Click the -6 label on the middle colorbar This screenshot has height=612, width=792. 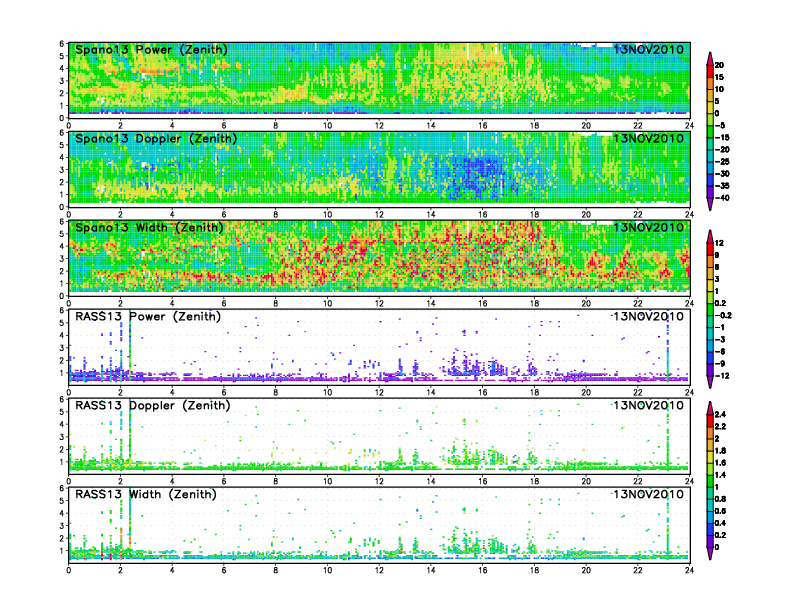click(720, 351)
